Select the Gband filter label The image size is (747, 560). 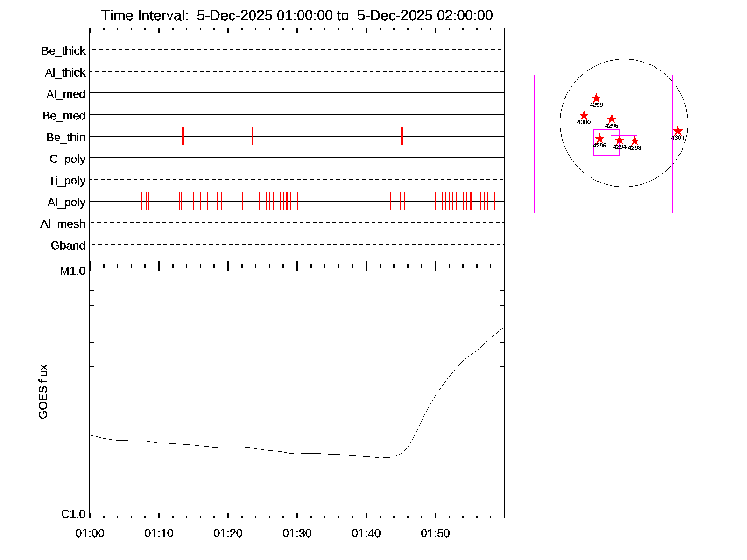68,246
